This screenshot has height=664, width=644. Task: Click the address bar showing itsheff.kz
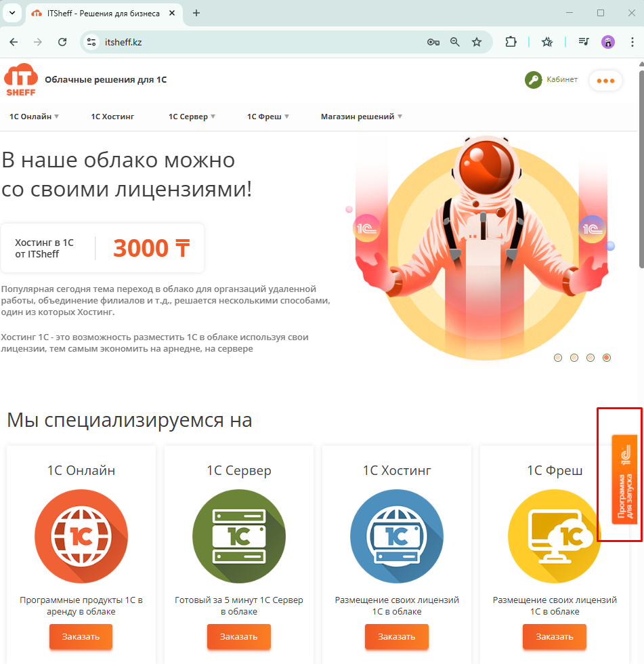point(257,42)
